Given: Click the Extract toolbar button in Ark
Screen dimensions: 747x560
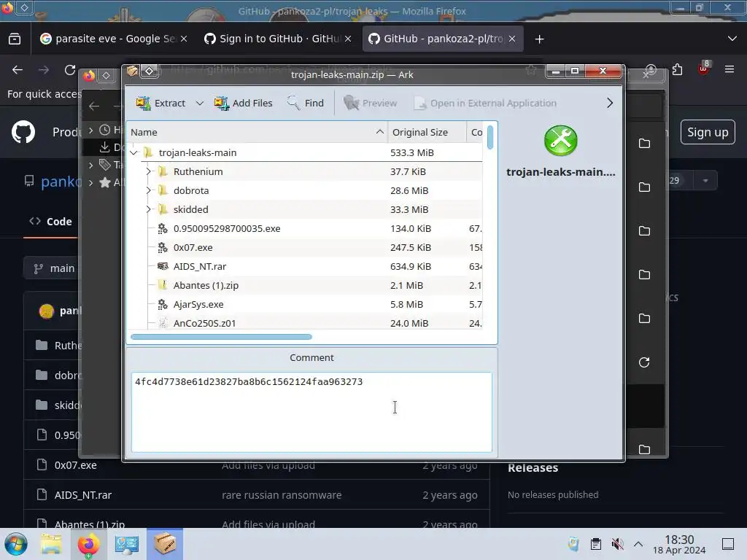Looking at the screenshot, I should click(160, 103).
